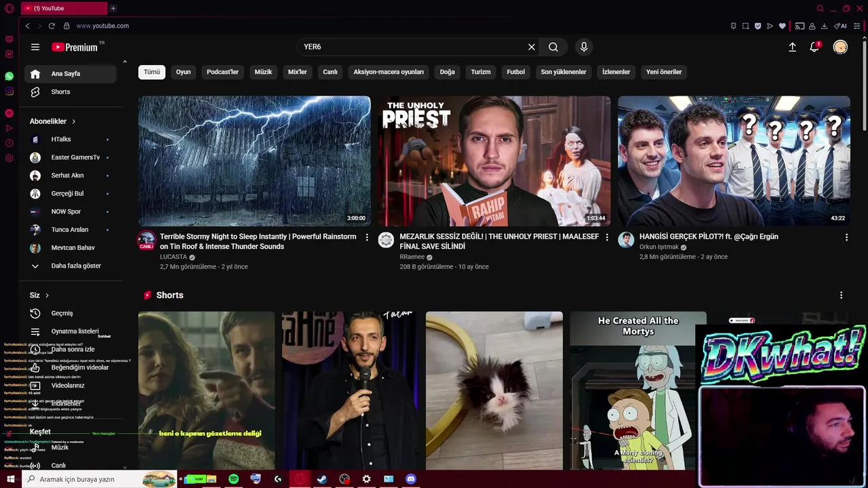Open the account avatar menu
The image size is (868, 488).
coord(840,47)
